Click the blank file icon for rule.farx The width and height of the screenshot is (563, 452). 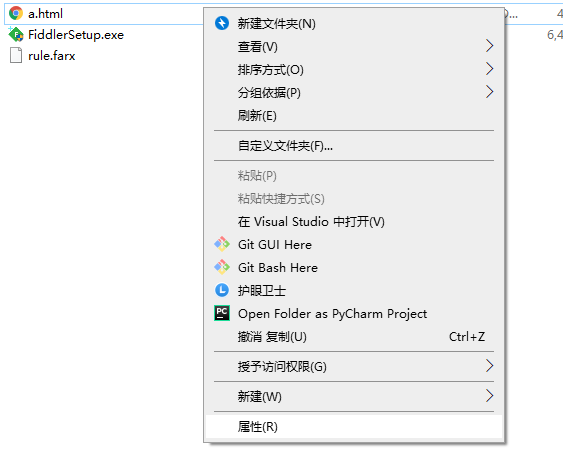(16, 56)
